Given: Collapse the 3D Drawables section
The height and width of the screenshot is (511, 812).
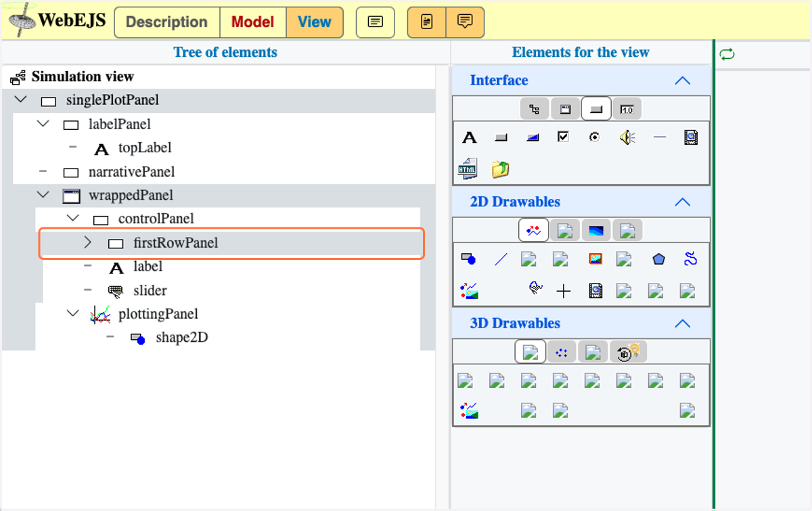Looking at the screenshot, I should pos(683,324).
